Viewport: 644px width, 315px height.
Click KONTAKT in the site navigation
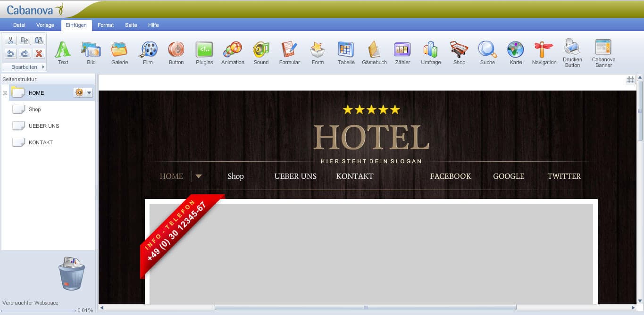[x=355, y=176]
